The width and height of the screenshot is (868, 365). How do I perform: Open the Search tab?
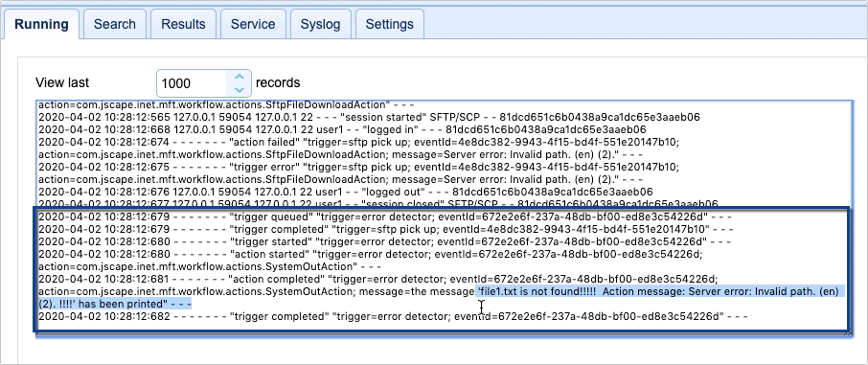pos(115,24)
